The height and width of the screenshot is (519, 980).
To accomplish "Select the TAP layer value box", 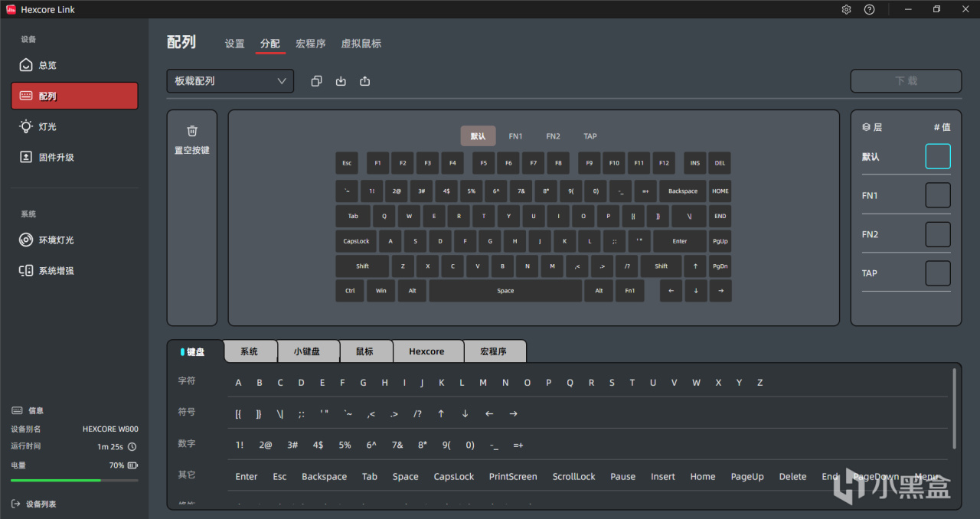I will (938, 273).
